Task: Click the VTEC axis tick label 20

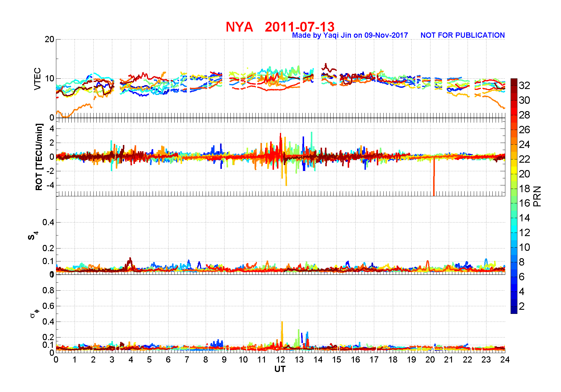Action: (x=49, y=39)
